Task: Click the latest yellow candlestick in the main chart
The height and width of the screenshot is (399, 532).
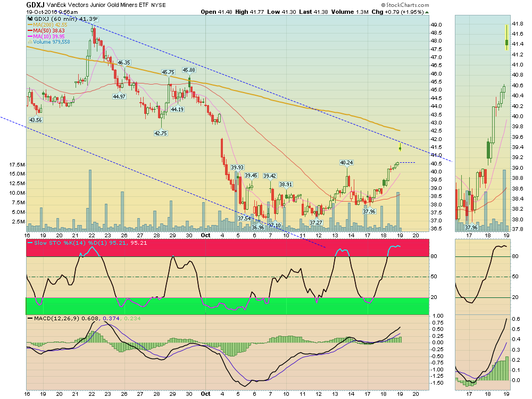Action: tap(401, 147)
